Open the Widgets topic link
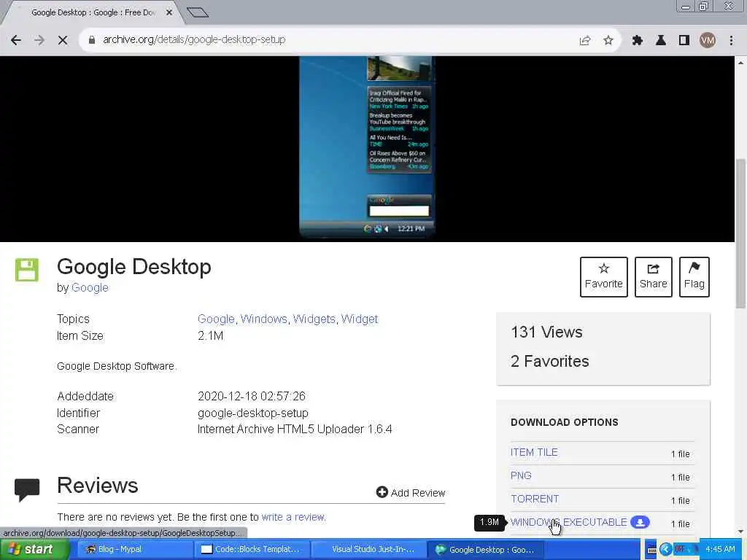 pyautogui.click(x=314, y=319)
